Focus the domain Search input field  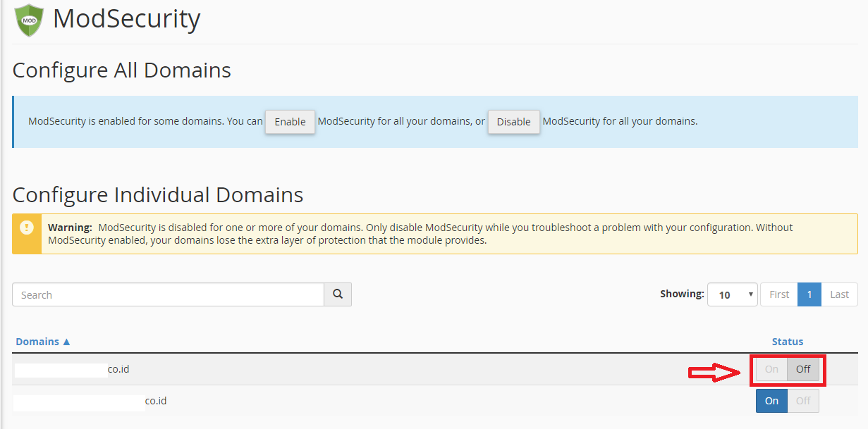coord(168,294)
